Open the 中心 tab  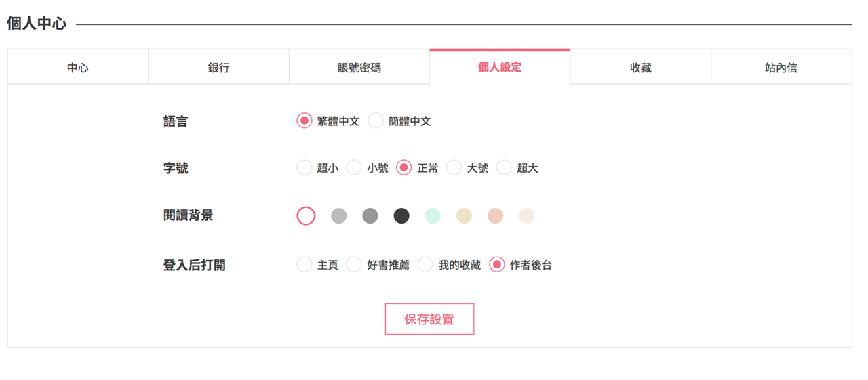[78, 68]
